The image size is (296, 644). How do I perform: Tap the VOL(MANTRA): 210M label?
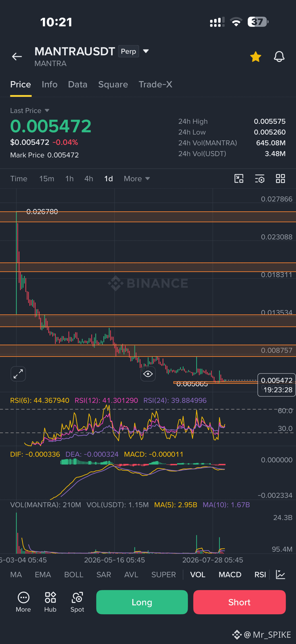[45, 505]
